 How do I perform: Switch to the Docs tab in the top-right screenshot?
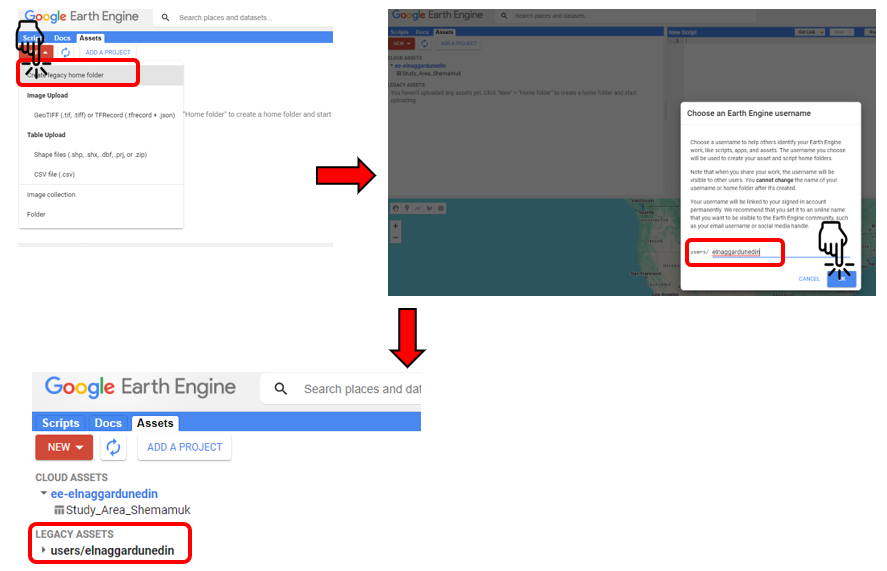[422, 32]
